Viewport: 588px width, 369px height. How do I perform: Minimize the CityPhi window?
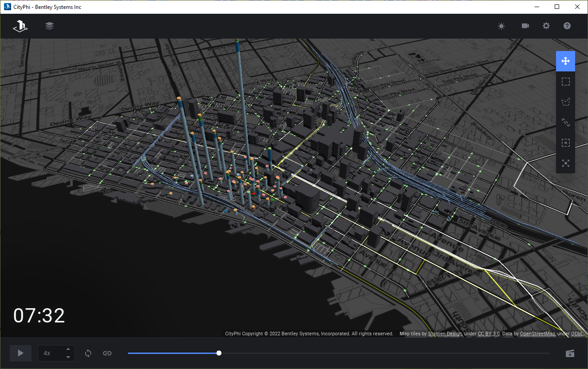pyautogui.click(x=536, y=7)
